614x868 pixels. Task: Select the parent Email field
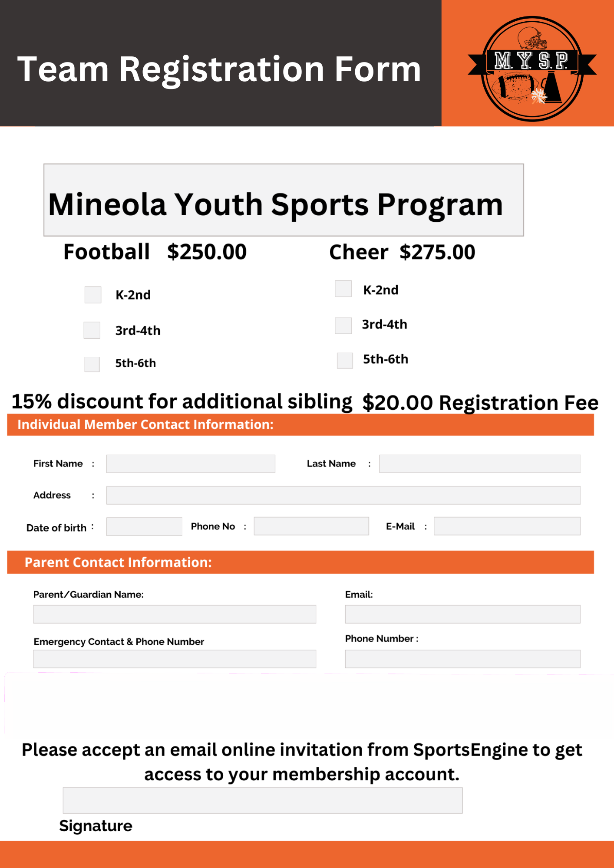pos(463,614)
